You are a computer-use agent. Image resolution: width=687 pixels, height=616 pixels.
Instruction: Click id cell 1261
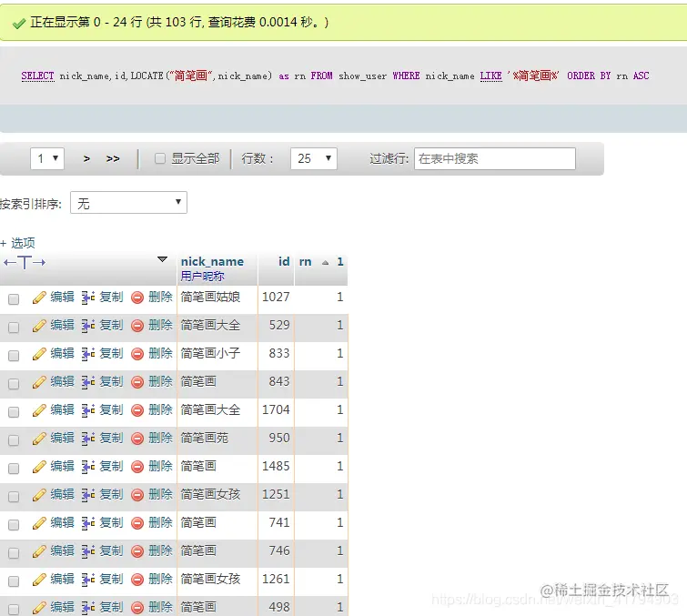point(276,580)
